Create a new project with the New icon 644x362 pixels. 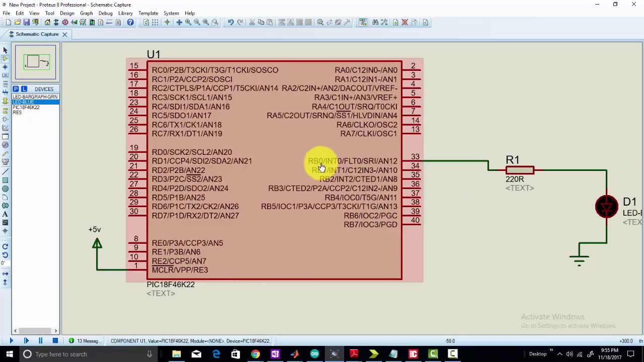pyautogui.click(x=9, y=22)
